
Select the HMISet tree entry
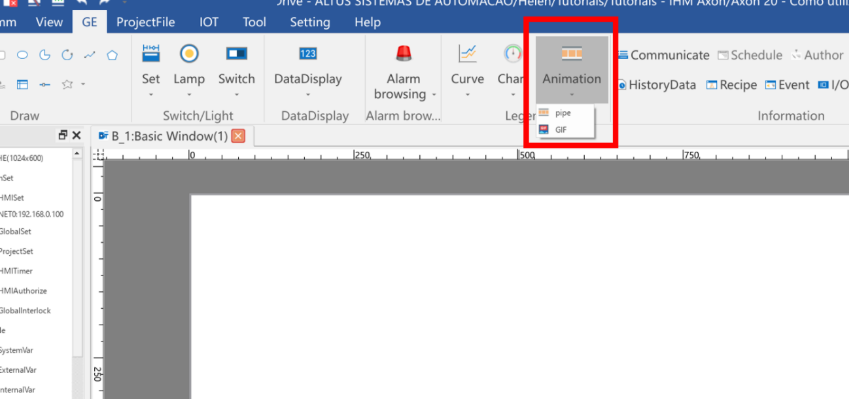[12, 198]
